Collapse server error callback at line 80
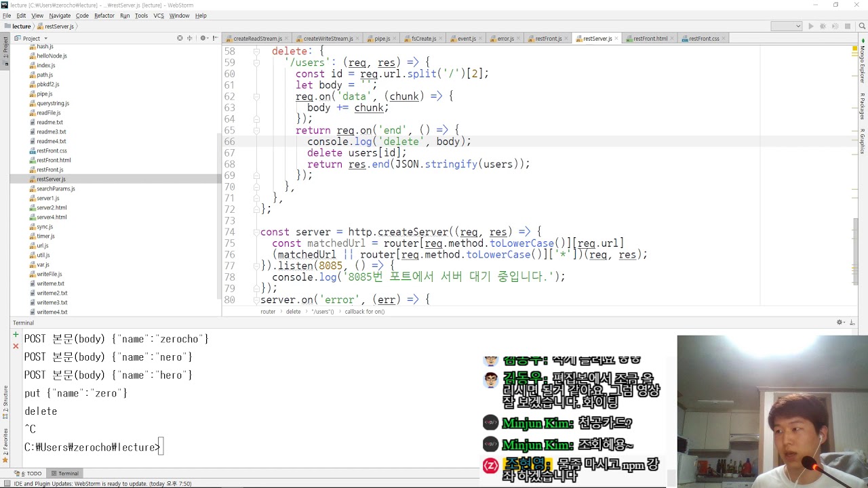This screenshot has width=868, height=488. 256,300
